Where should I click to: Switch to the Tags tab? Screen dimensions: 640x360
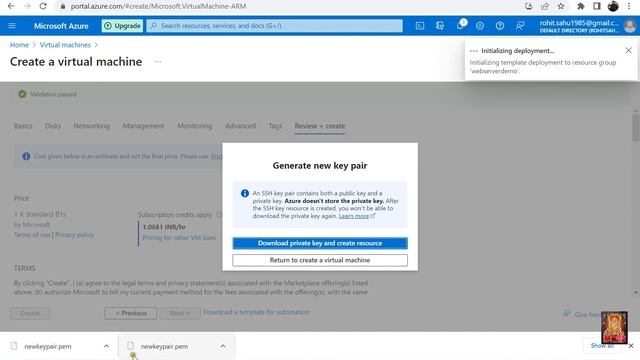(x=275, y=126)
